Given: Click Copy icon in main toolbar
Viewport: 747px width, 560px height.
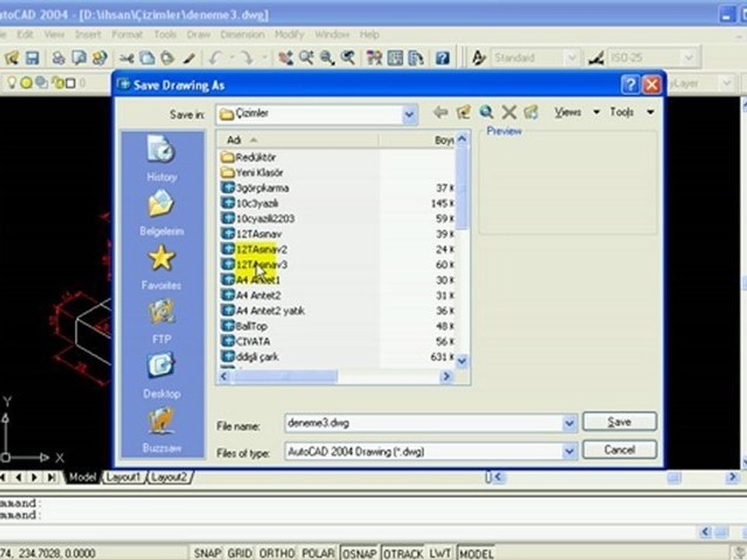Looking at the screenshot, I should click(x=147, y=58).
